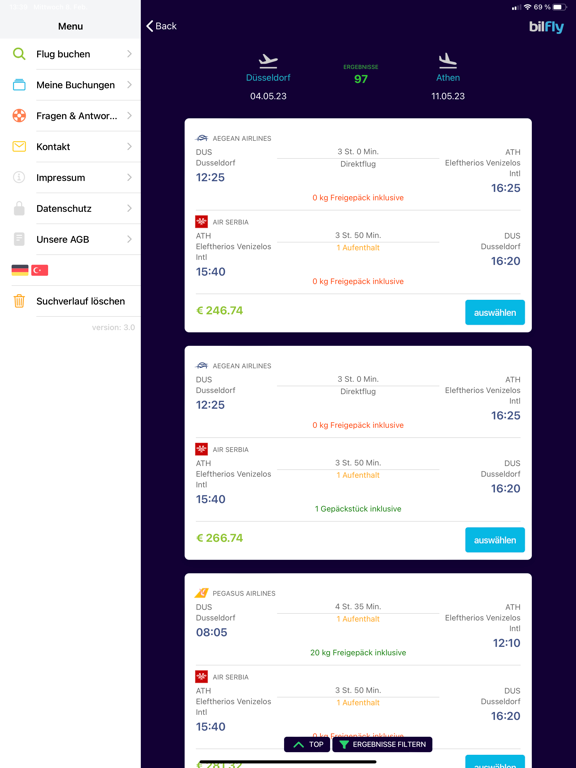Click the document icon beside Unsere AGB
The height and width of the screenshot is (768, 576).
click(x=19, y=239)
